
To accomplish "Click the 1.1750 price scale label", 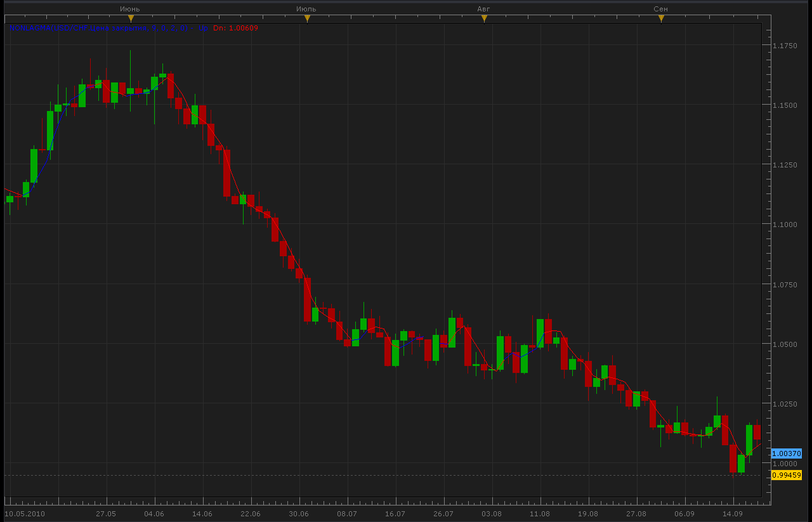I will click(x=785, y=45).
